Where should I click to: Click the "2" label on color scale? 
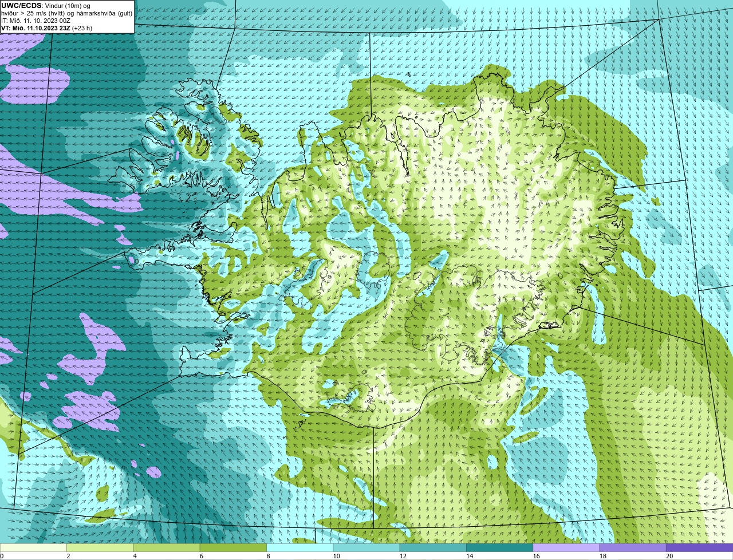pos(68,556)
